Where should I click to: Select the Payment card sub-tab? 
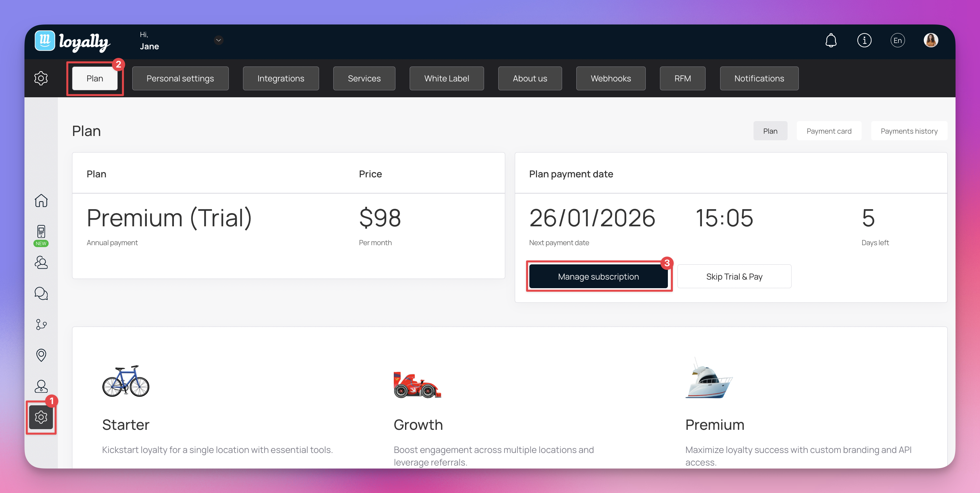829,131
